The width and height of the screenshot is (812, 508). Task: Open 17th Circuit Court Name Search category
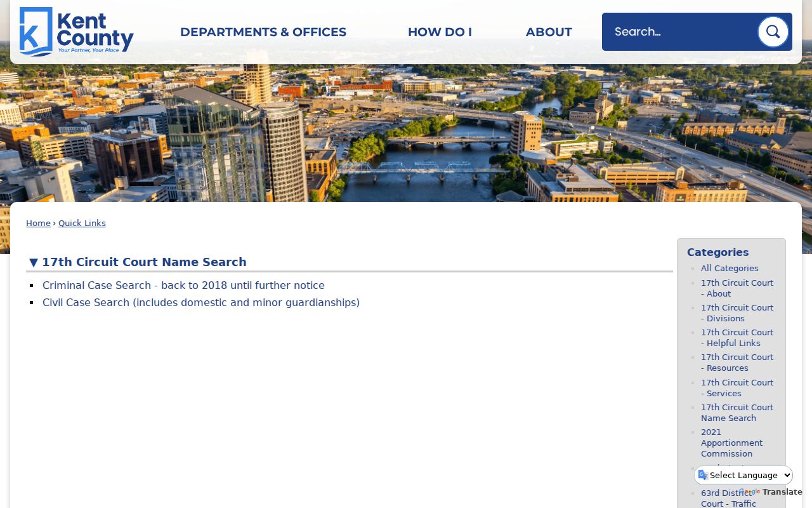pyautogui.click(x=737, y=413)
